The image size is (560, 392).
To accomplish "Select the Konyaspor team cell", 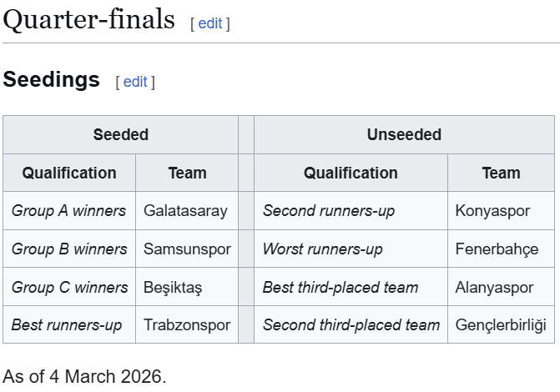I will (x=492, y=211).
